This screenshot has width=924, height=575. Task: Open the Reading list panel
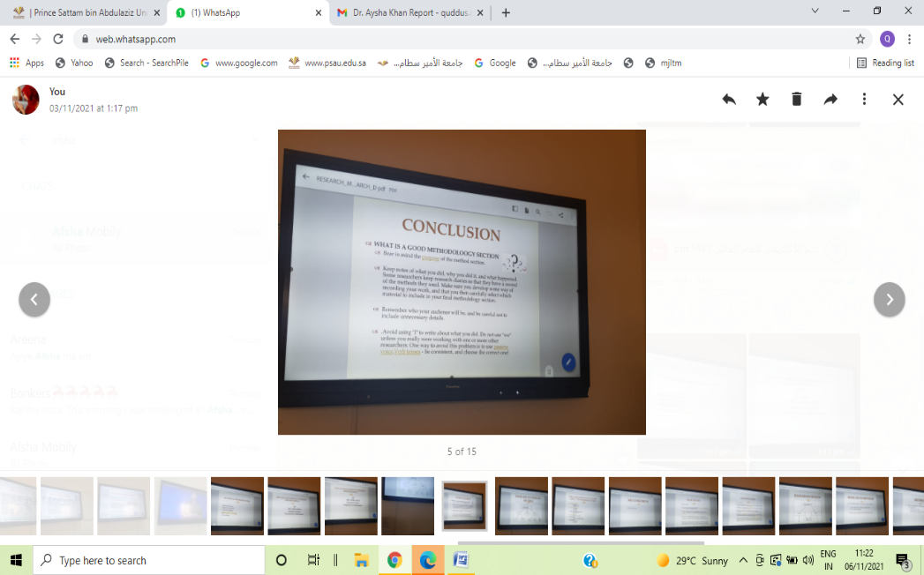[x=885, y=63]
